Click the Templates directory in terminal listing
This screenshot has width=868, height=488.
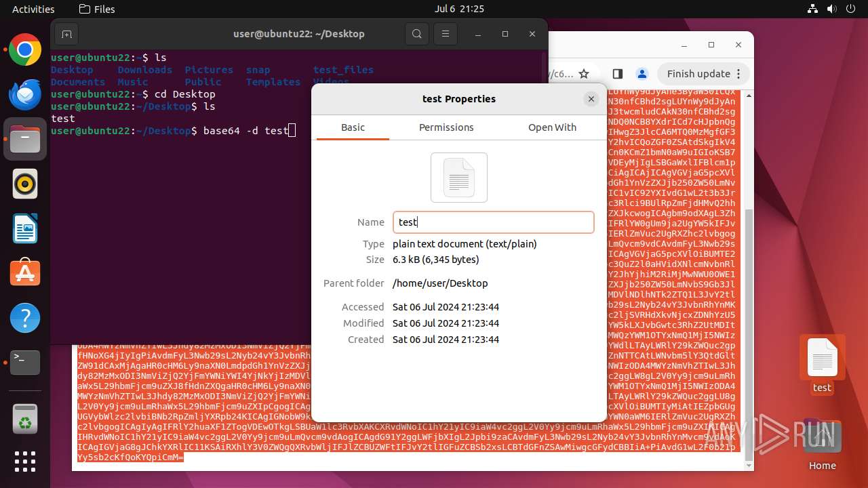[273, 82]
